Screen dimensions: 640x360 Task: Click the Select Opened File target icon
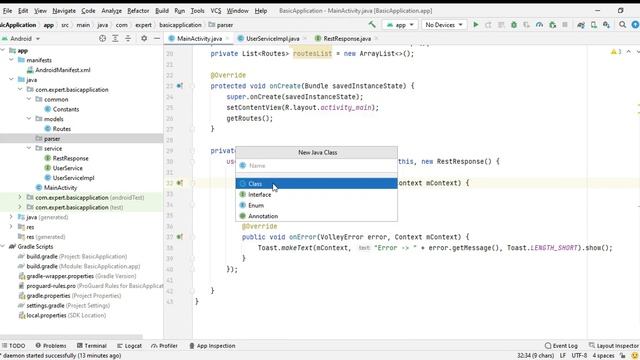[x=102, y=38]
